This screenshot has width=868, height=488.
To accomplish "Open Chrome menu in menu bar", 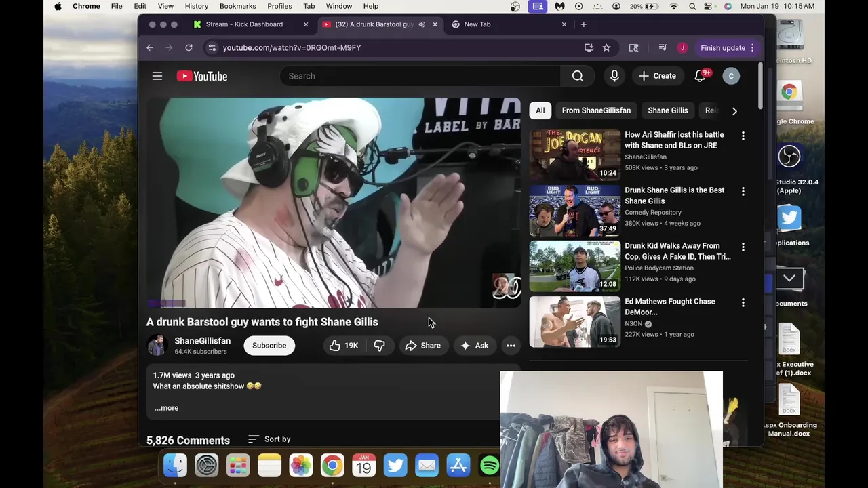I will [86, 6].
